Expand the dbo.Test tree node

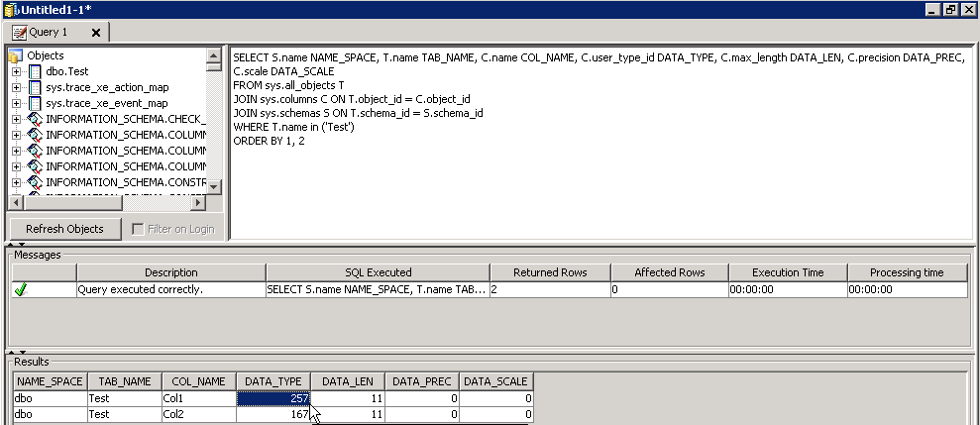coord(16,72)
